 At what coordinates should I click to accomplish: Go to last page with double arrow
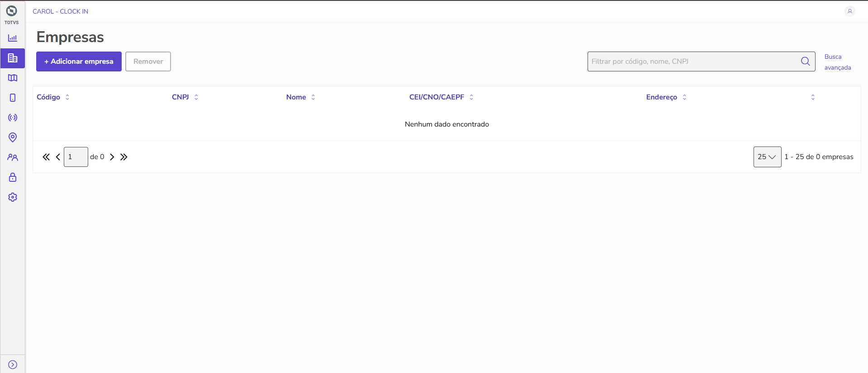coord(124,157)
